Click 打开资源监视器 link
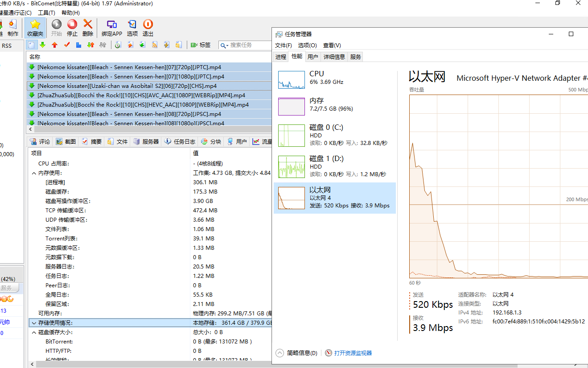The width and height of the screenshot is (588, 368). coord(348,353)
